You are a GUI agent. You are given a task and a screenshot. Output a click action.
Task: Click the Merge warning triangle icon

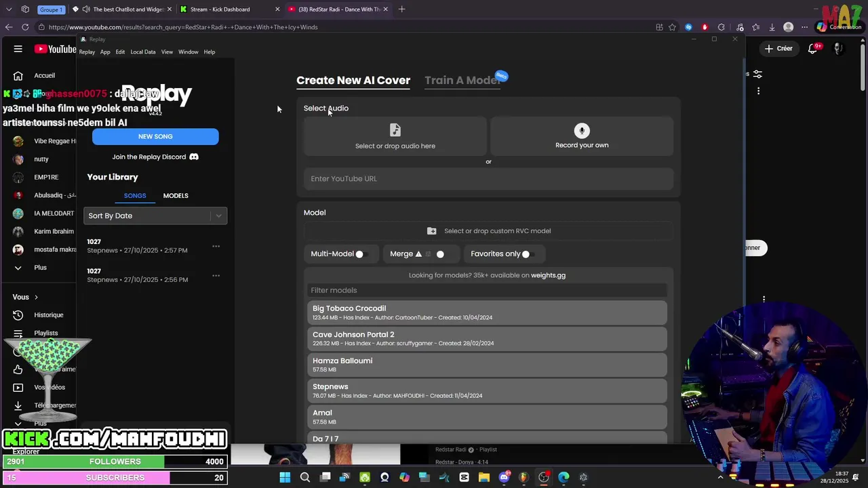[x=418, y=254]
